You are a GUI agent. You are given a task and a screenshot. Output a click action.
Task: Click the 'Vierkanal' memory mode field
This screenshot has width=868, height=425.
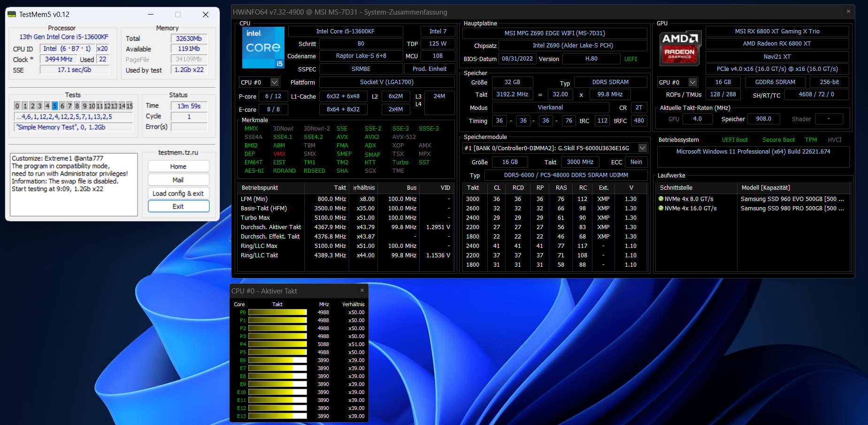click(x=550, y=108)
